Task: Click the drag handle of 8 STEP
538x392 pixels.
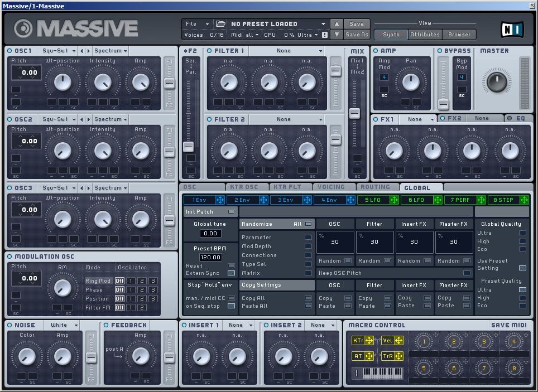Action: pyautogui.click(x=524, y=200)
